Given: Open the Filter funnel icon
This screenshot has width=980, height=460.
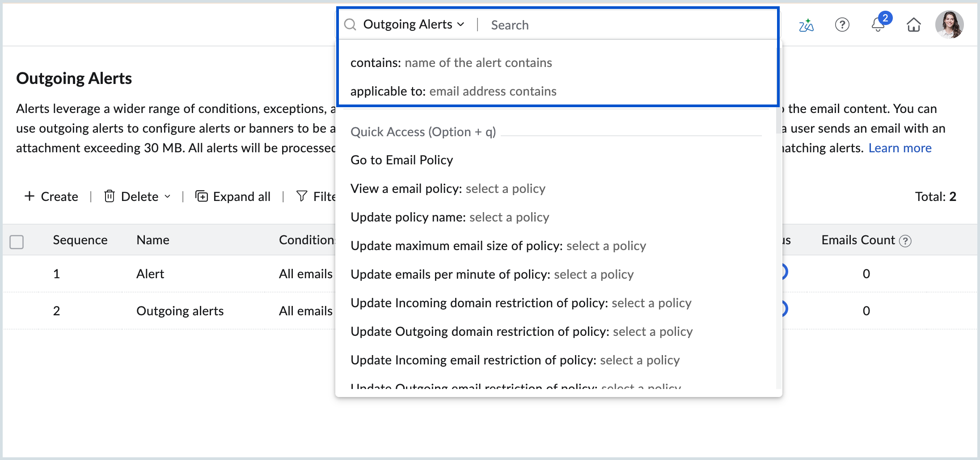Looking at the screenshot, I should click(x=302, y=196).
